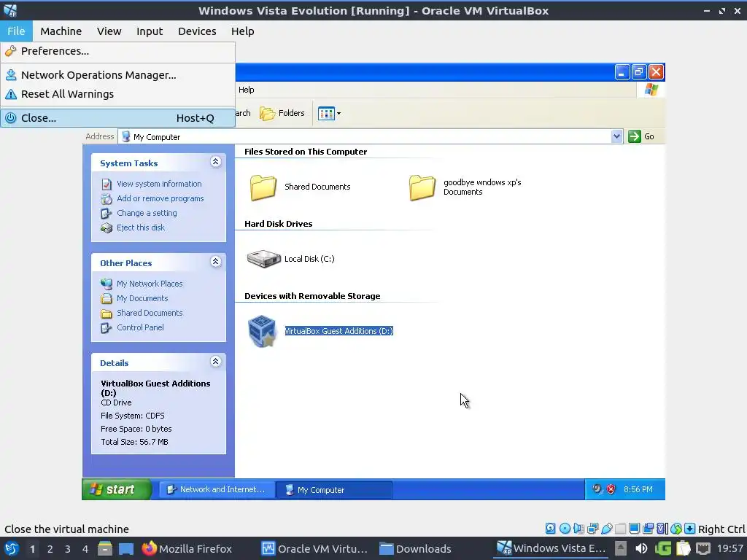Click USB devices status icon

coord(606,529)
